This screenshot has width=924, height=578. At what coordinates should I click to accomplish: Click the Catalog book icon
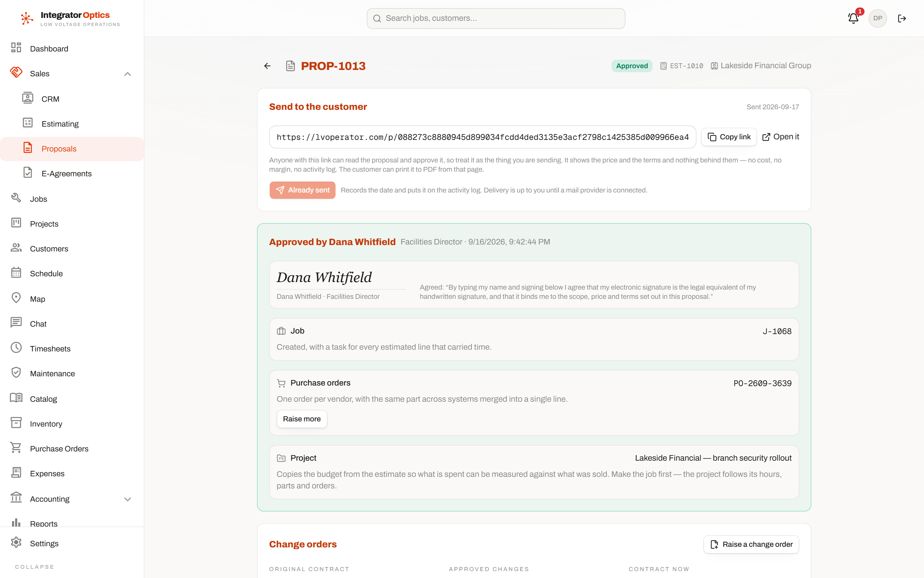[x=16, y=398]
